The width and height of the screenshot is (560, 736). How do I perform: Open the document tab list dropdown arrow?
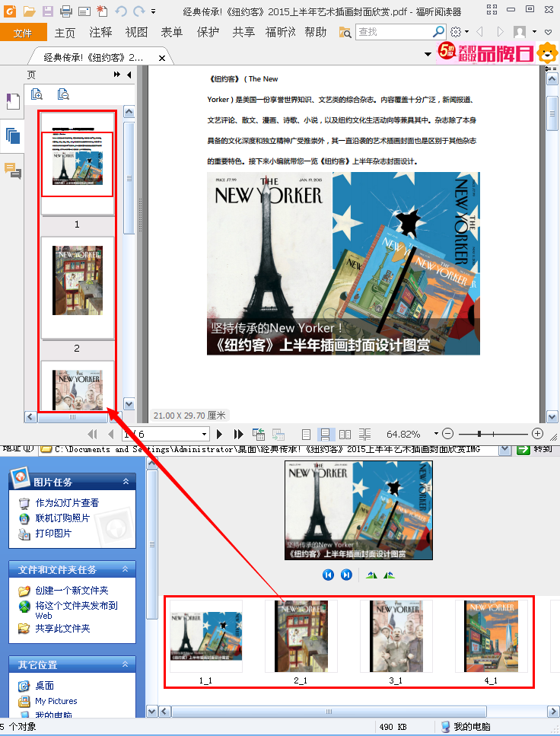click(428, 54)
